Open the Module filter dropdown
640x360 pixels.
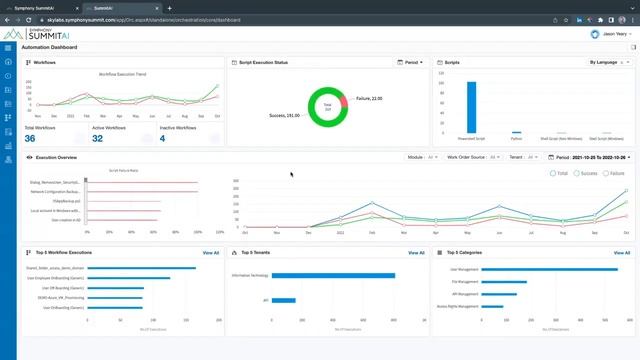coord(423,157)
